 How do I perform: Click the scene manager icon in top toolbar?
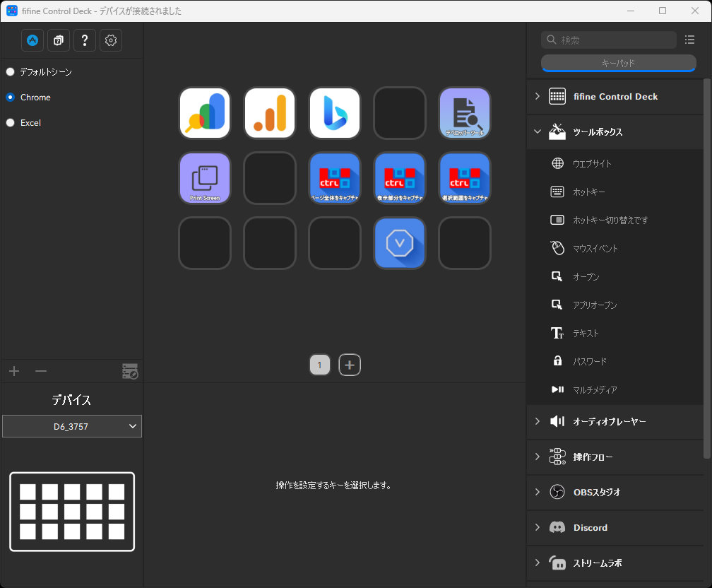tap(58, 40)
